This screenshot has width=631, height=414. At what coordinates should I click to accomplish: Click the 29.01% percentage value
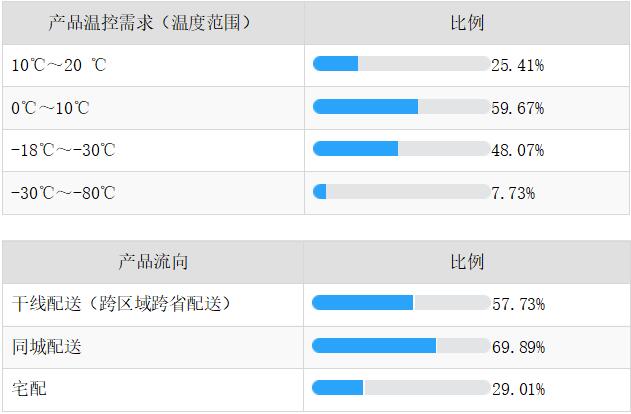(518, 389)
